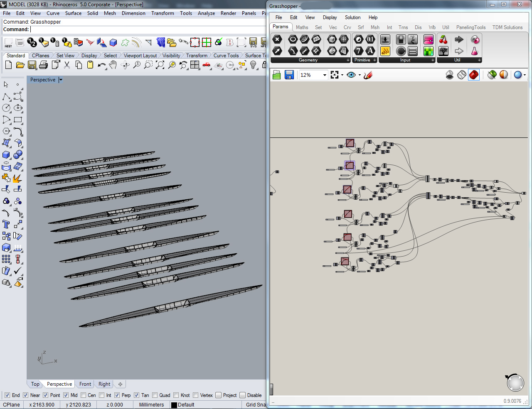Expand the Geometry panel with plus icon
Image resolution: width=532 pixels, height=409 pixels.
coord(348,60)
